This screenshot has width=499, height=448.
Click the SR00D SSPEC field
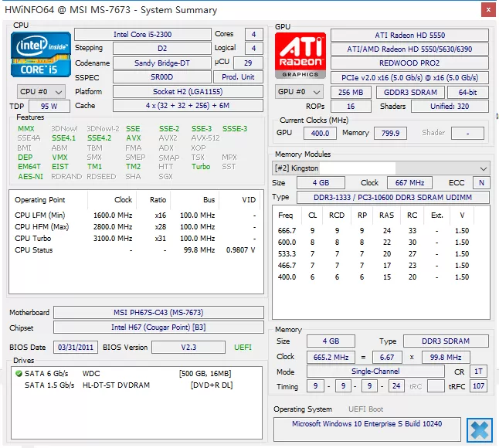click(161, 76)
